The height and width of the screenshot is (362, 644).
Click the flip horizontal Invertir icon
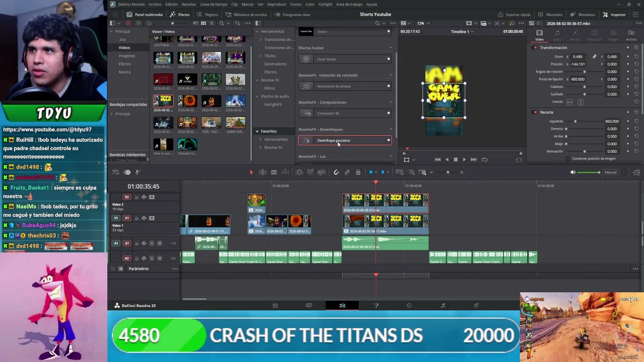(570, 102)
